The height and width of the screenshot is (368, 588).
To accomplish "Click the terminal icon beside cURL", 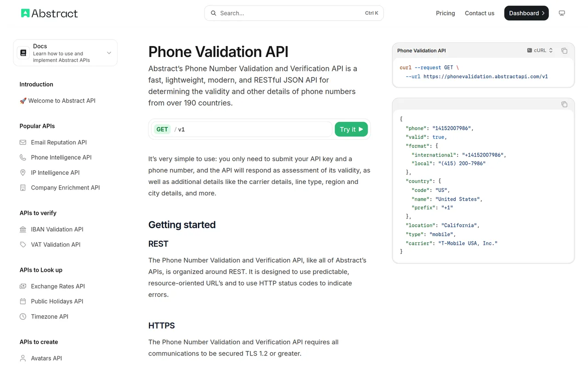I will point(529,51).
